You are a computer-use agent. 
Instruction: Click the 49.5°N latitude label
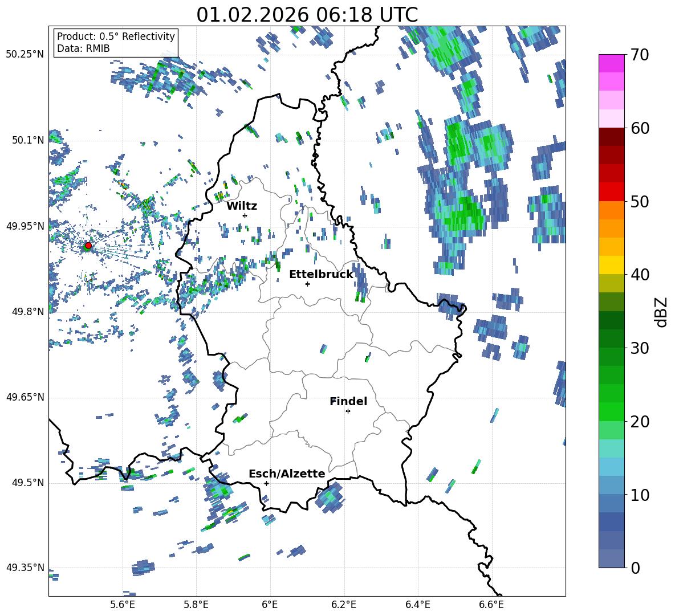pos(28,483)
